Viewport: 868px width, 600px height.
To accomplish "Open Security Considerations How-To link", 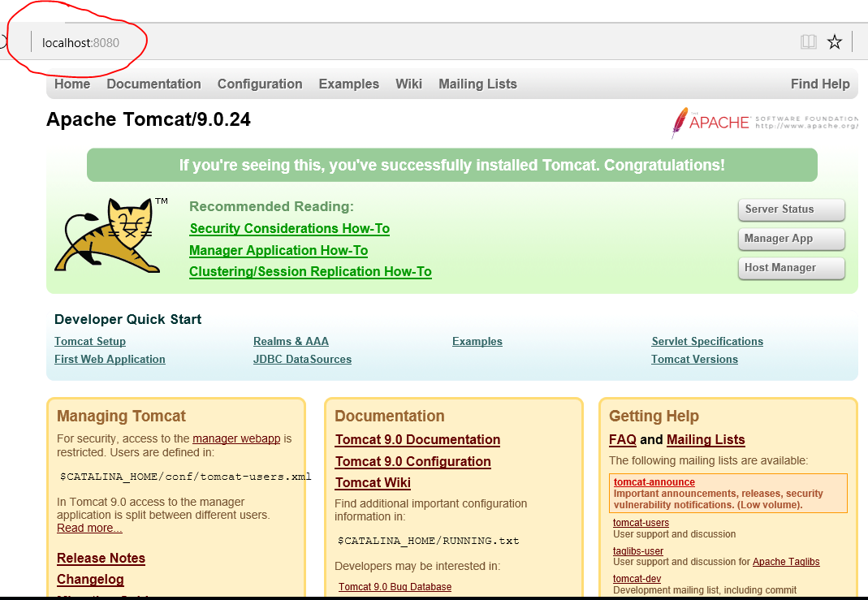I will coord(290,229).
